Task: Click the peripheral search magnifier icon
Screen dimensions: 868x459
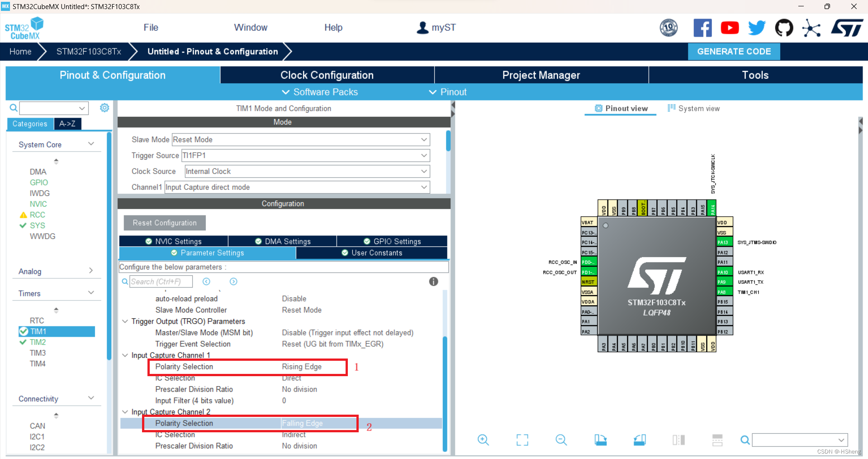Action: coord(14,108)
